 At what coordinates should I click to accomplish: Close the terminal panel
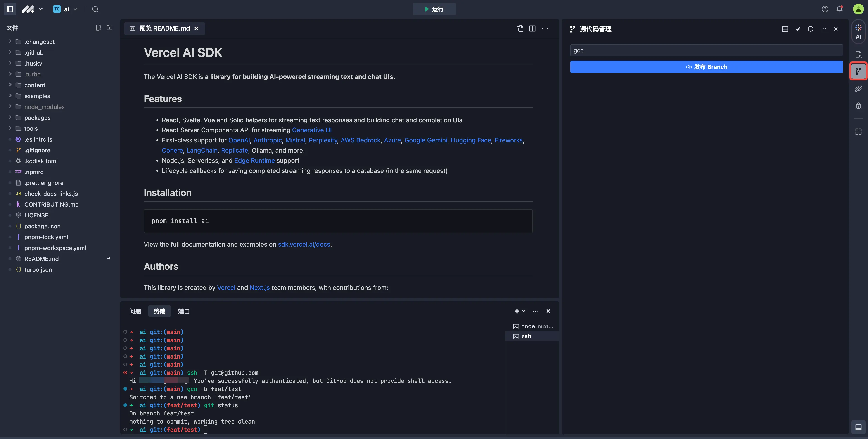click(548, 311)
